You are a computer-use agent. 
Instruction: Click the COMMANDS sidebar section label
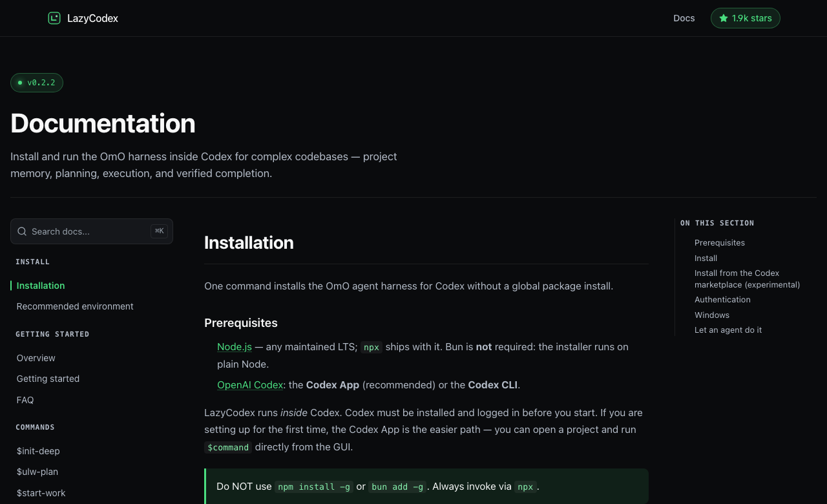point(35,427)
